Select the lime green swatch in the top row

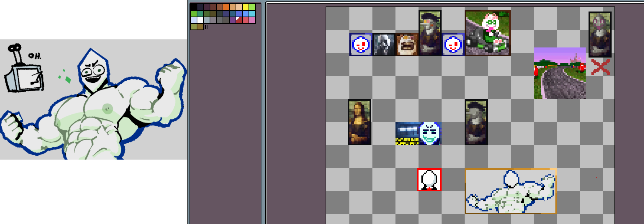pos(252,7)
